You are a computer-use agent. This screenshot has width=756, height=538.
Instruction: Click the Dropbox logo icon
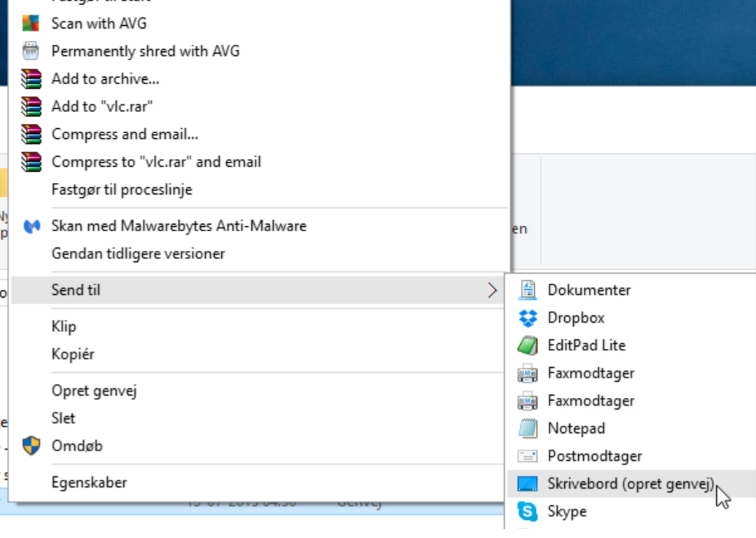(x=528, y=318)
